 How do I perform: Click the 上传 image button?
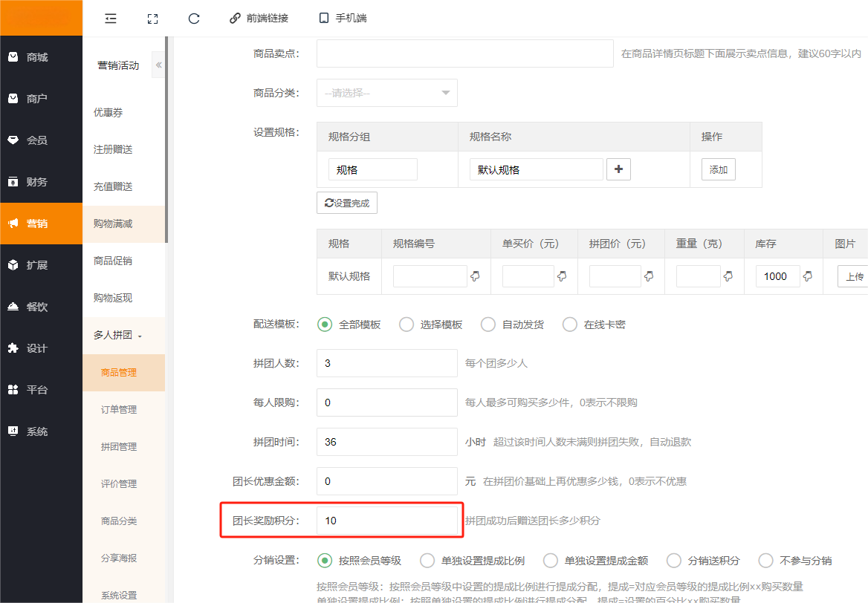point(853,276)
